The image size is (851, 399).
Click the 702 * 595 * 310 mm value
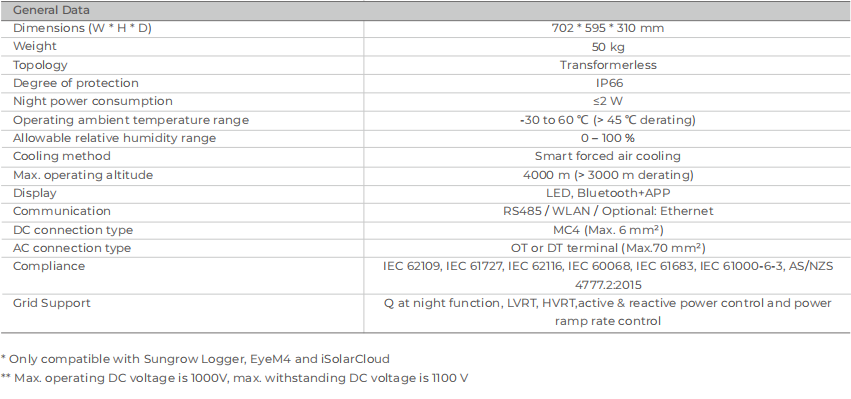(607, 28)
